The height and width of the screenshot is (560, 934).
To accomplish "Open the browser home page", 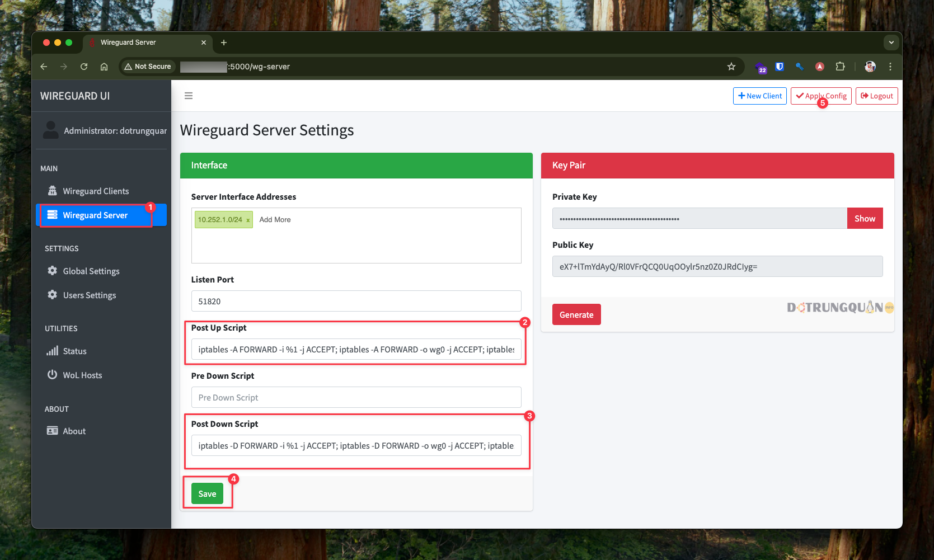I will coord(104,67).
